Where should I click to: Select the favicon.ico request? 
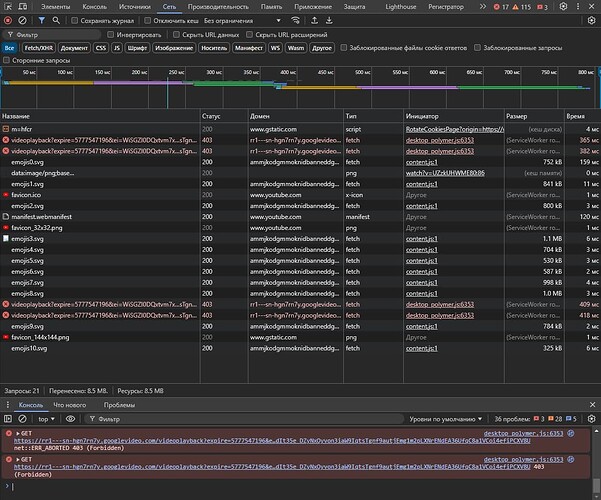(x=300, y=195)
